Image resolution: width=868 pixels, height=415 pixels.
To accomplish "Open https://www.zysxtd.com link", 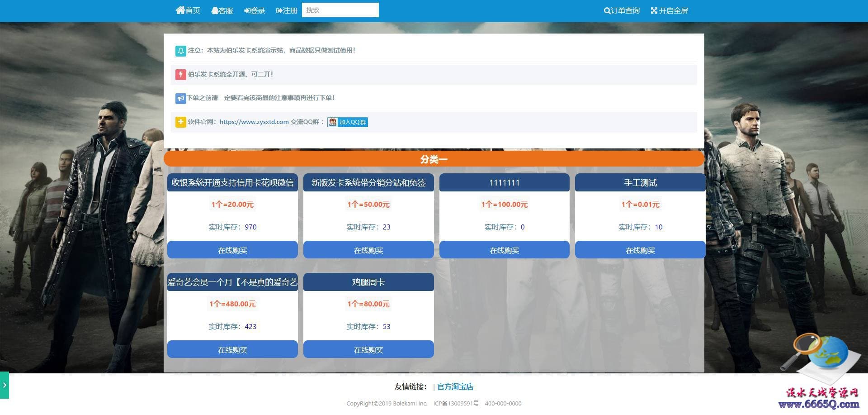I will click(x=254, y=122).
